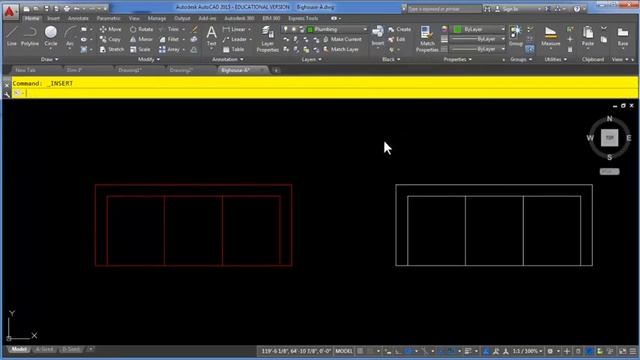The height and width of the screenshot is (360, 640).
Task: Add new drawing with plus tab
Action: (x=276, y=70)
